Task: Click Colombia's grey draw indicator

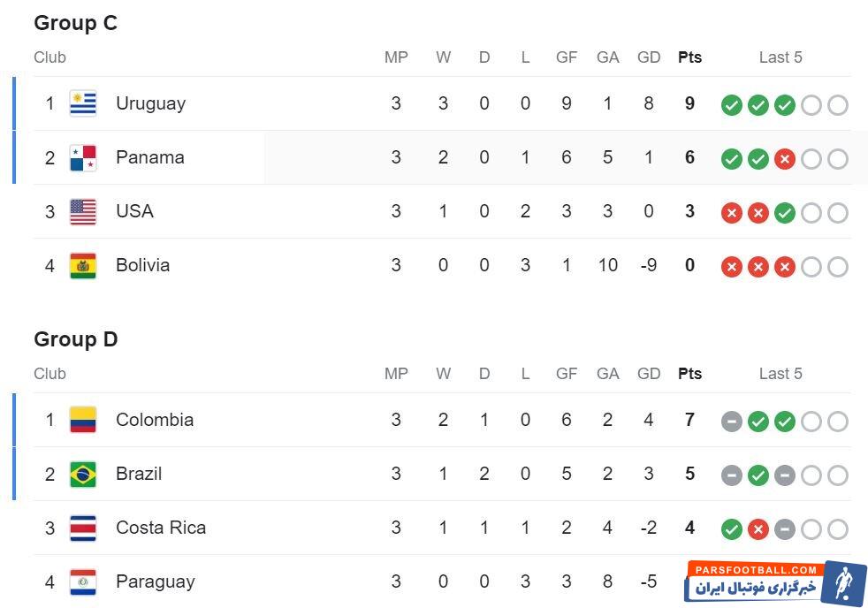Action: tap(731, 422)
